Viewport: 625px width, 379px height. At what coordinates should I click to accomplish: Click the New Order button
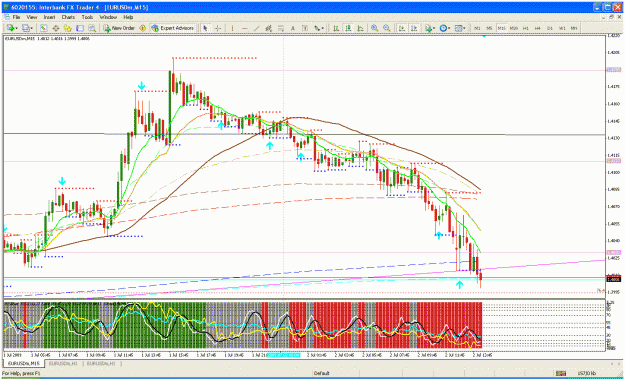coord(119,28)
